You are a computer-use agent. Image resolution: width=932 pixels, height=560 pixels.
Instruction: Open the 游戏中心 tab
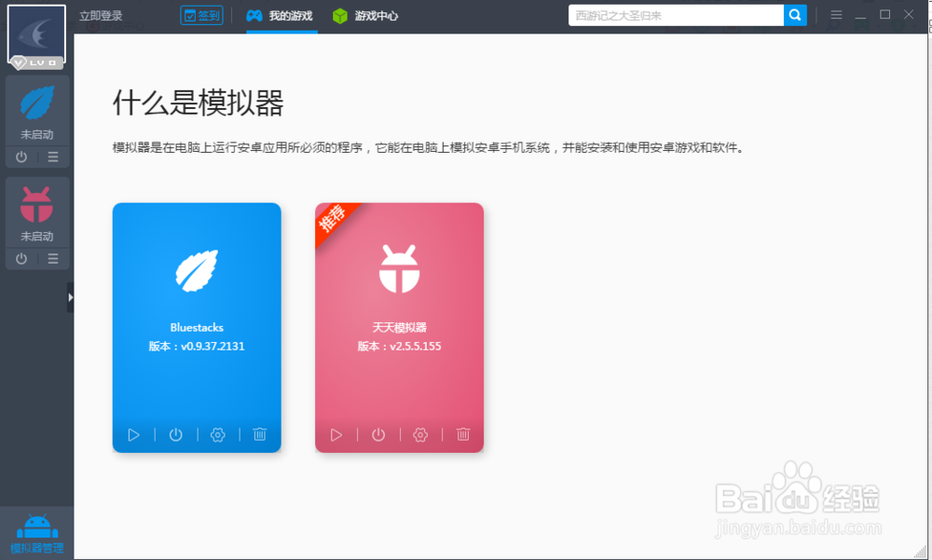tap(365, 16)
